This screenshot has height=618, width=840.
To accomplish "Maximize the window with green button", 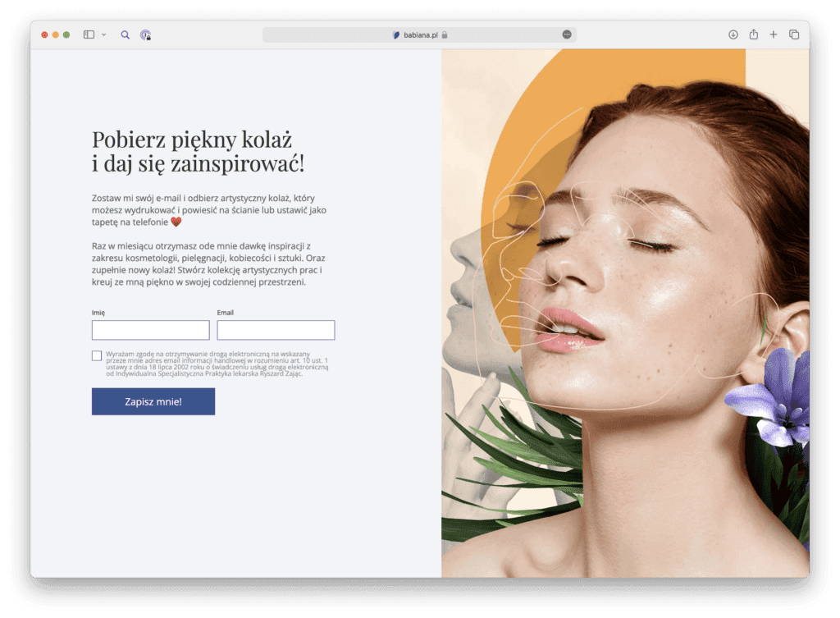I will [66, 34].
